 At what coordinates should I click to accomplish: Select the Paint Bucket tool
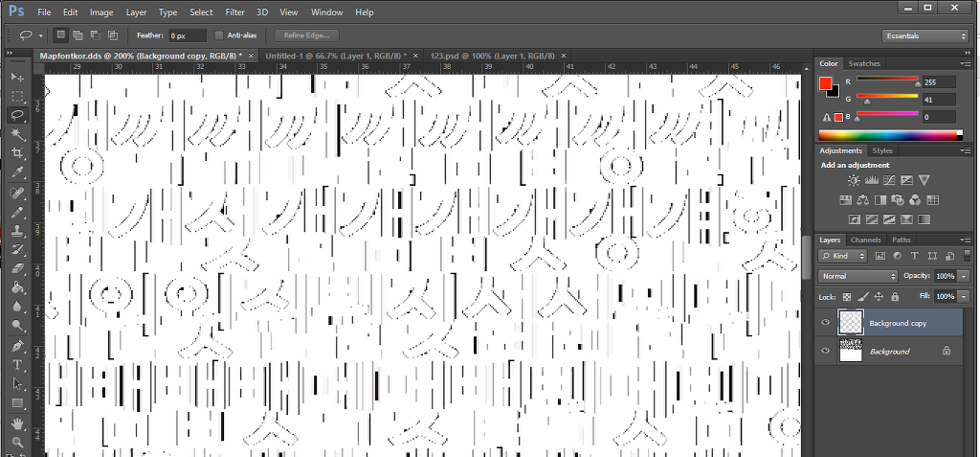tap(17, 288)
